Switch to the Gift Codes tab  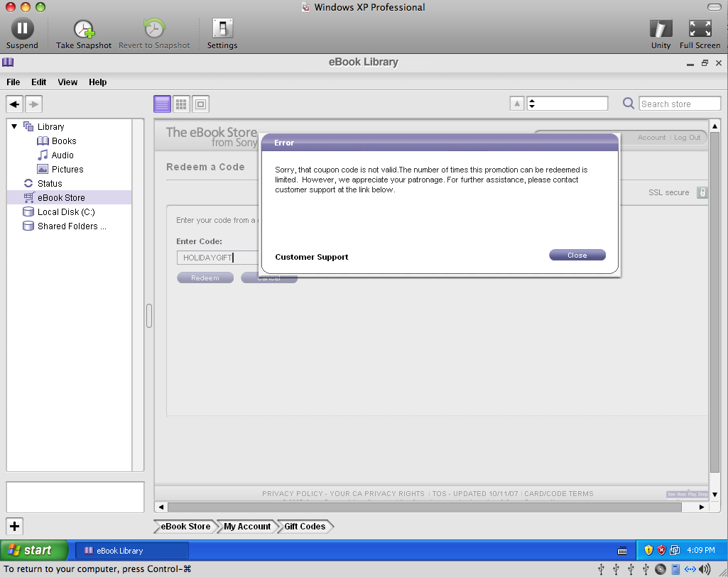click(305, 527)
